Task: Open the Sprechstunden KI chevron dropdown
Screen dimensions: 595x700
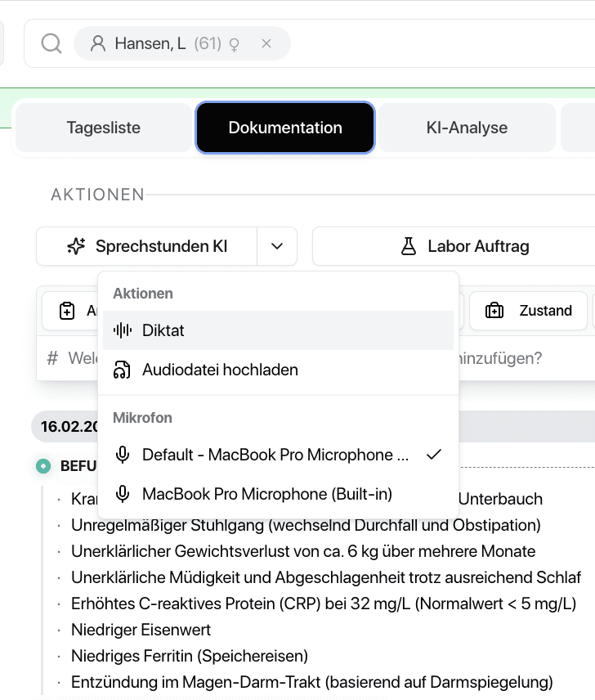Action: [276, 245]
